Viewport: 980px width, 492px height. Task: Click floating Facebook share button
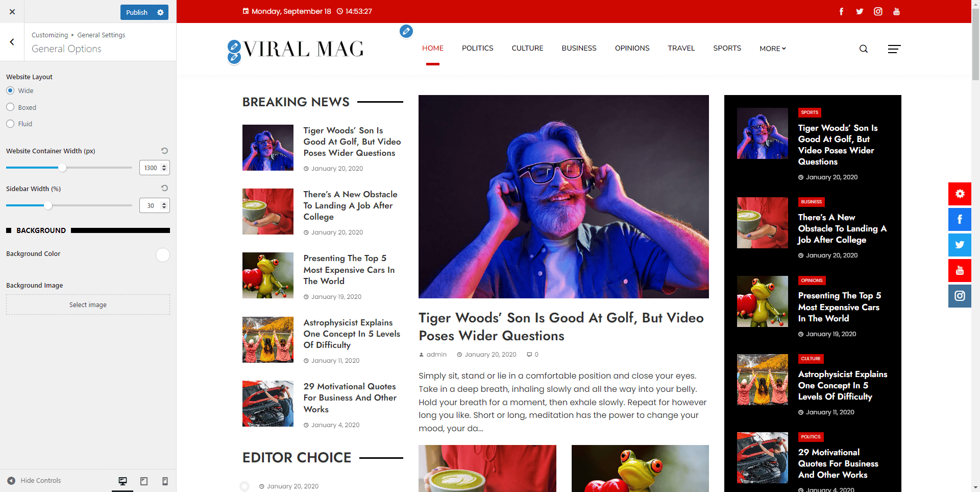point(960,219)
